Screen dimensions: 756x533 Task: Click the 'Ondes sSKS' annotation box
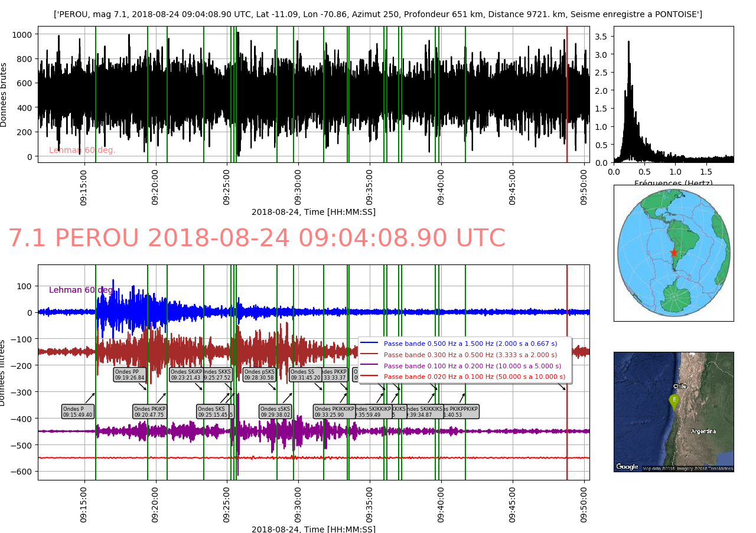tap(275, 411)
